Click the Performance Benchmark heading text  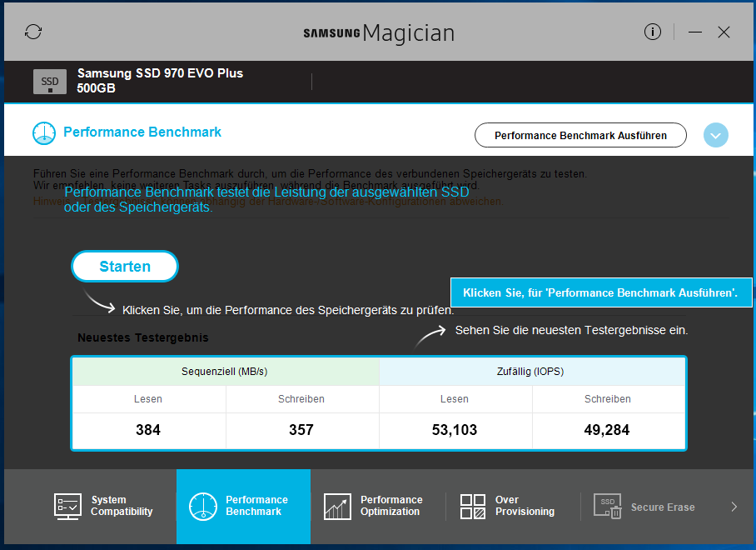tap(142, 132)
